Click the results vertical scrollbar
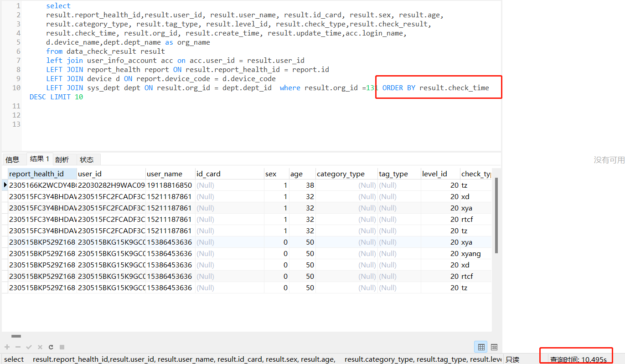This screenshot has width=625, height=364. click(496, 215)
